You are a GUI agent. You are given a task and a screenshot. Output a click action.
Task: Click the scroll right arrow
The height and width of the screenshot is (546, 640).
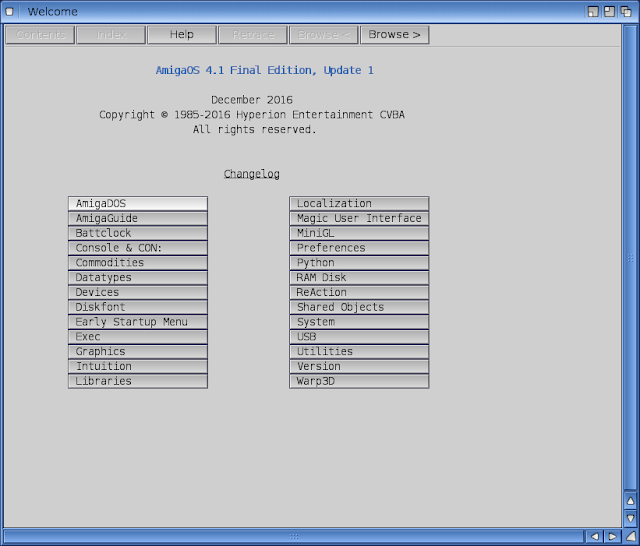[x=612, y=537]
